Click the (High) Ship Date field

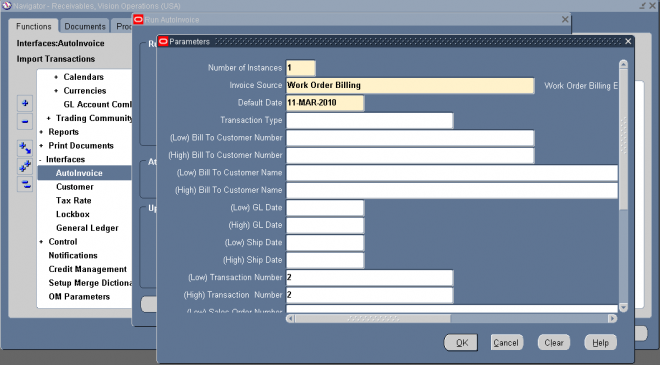325,260
